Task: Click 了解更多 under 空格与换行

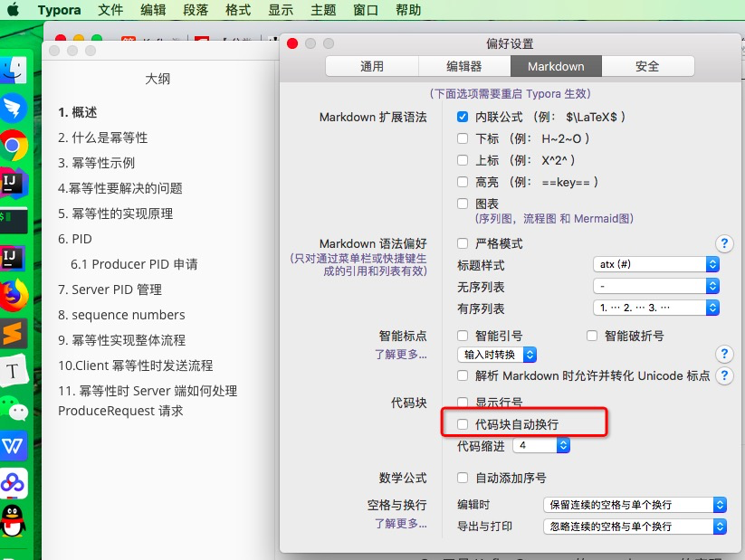Action: (401, 524)
